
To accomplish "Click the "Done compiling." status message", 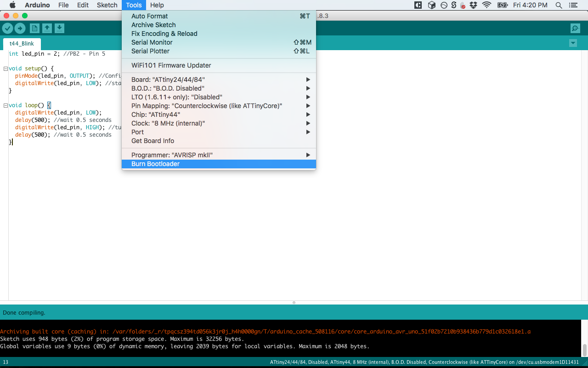I will click(24, 312).
